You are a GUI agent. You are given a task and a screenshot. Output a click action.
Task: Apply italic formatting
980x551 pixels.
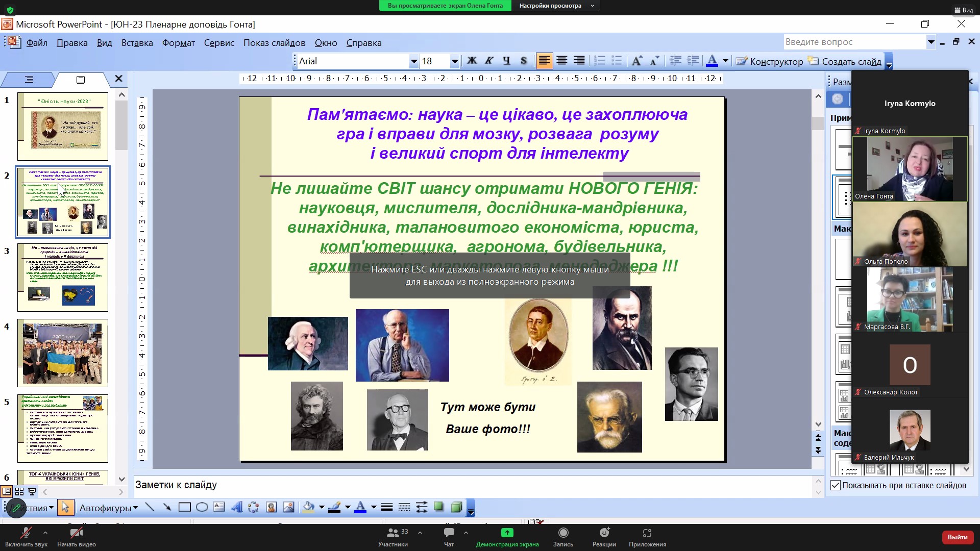[x=489, y=61]
